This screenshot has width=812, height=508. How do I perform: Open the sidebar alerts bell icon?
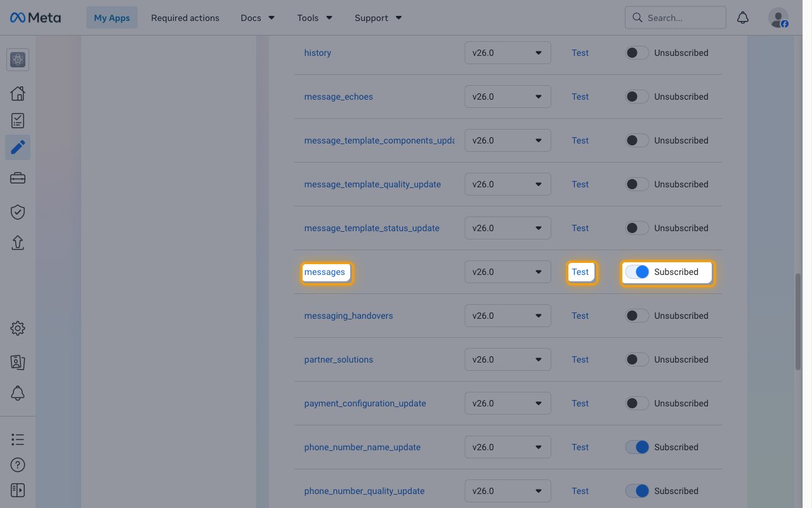(x=18, y=393)
